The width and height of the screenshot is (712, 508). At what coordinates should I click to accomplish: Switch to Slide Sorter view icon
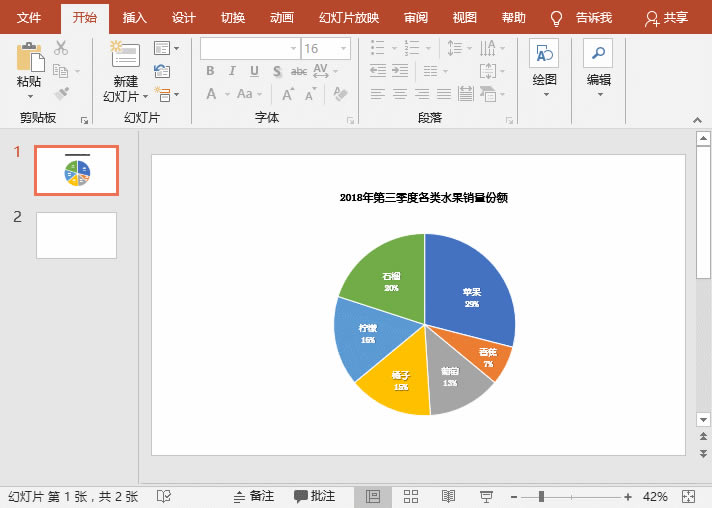[410, 497]
